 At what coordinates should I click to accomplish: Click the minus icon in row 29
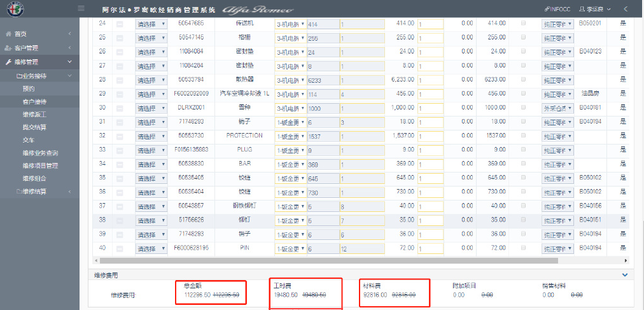120,94
